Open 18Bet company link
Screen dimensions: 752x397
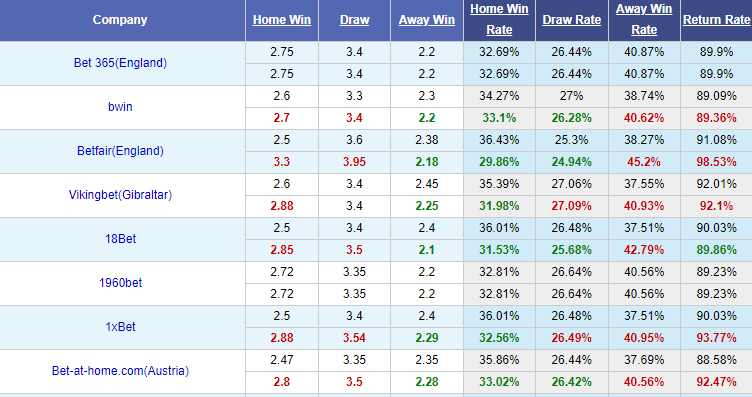(120, 239)
